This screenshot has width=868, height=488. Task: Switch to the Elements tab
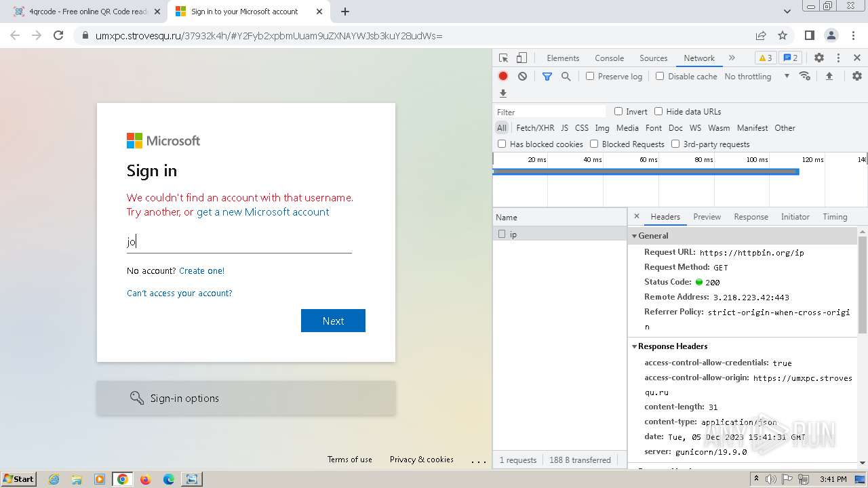tap(563, 58)
